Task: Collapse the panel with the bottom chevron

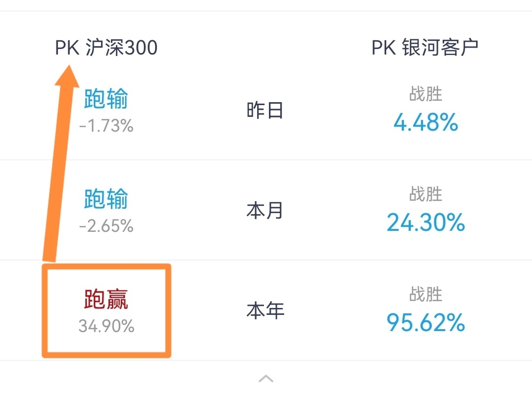Action: 266,378
